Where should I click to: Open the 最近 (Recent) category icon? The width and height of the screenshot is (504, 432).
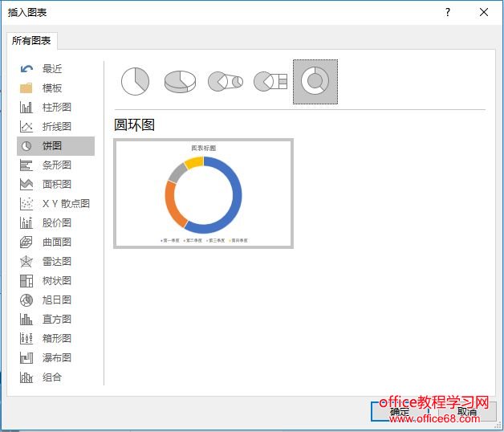(26, 69)
